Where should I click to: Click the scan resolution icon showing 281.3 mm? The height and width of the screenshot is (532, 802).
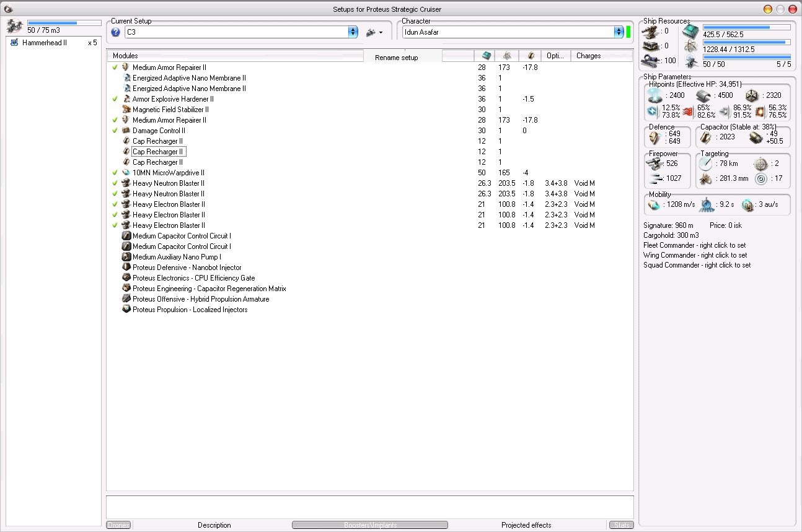[706, 179]
